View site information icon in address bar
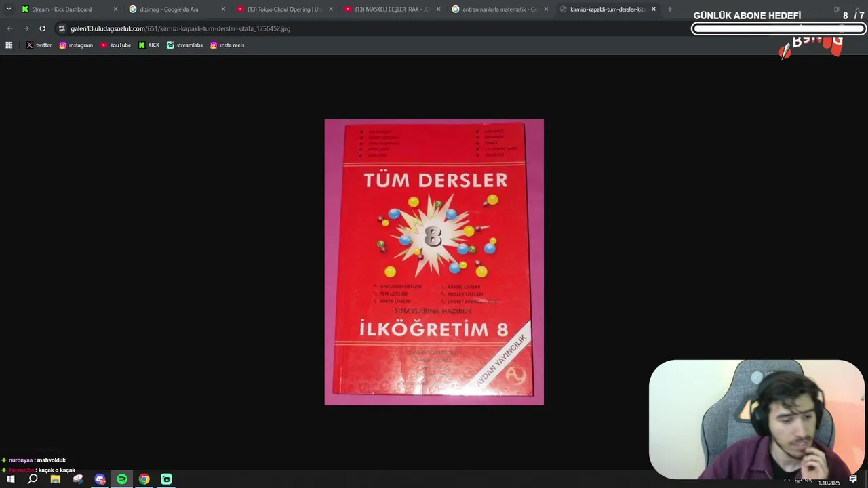Image resolution: width=868 pixels, height=488 pixels. (x=62, y=28)
